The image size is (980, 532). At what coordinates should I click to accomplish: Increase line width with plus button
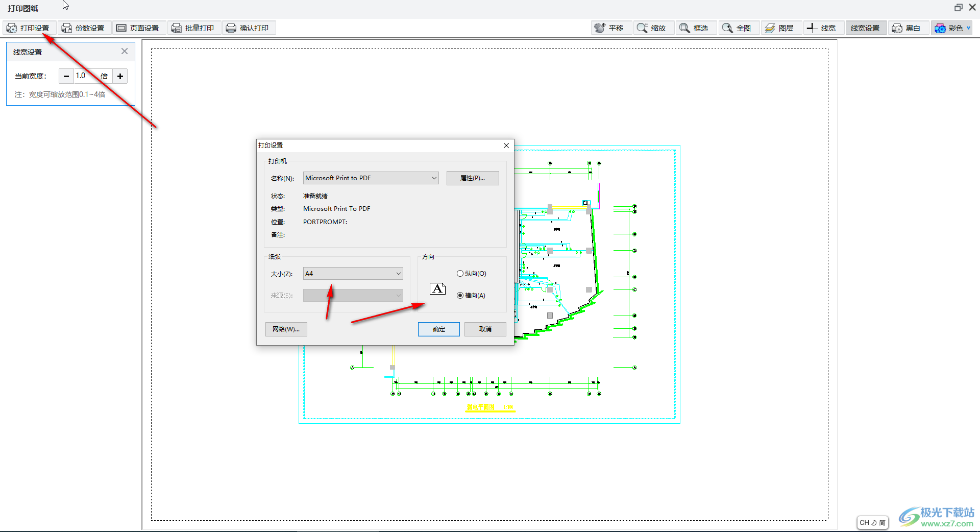[x=120, y=76]
